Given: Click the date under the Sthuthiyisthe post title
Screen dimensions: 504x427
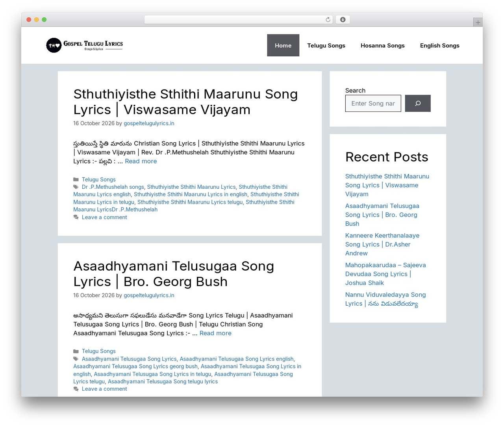Looking at the screenshot, I should tap(94, 123).
